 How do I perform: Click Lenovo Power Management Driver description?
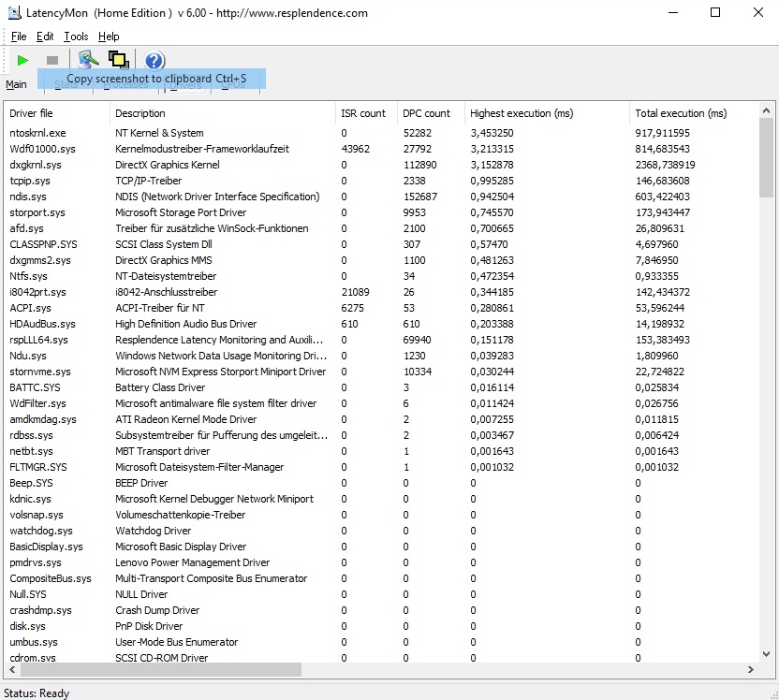[192, 562]
